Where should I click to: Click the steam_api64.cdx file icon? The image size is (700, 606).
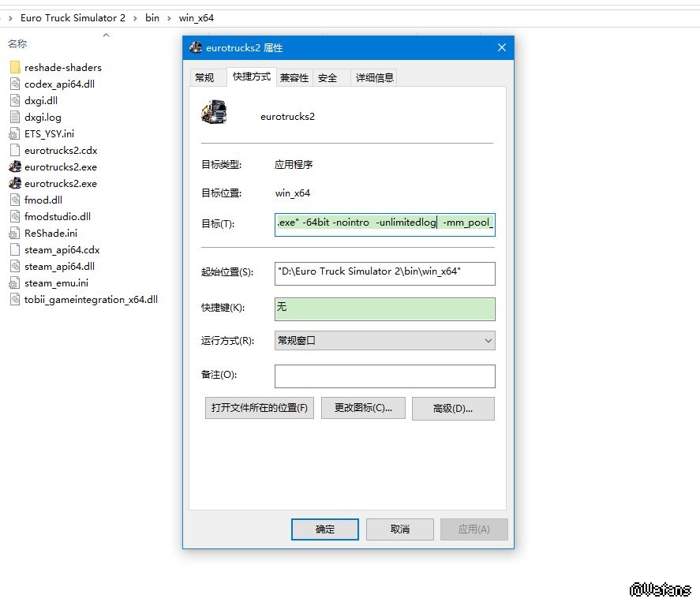point(15,250)
